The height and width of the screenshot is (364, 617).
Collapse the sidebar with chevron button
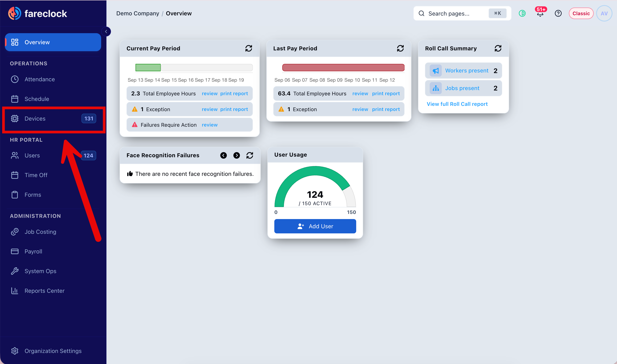[x=106, y=31]
